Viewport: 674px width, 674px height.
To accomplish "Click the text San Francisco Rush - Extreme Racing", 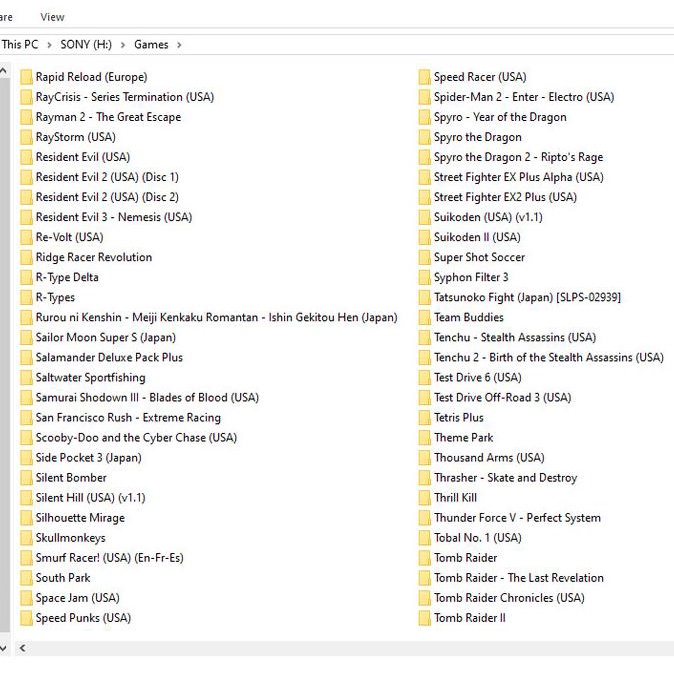I will [x=128, y=418].
